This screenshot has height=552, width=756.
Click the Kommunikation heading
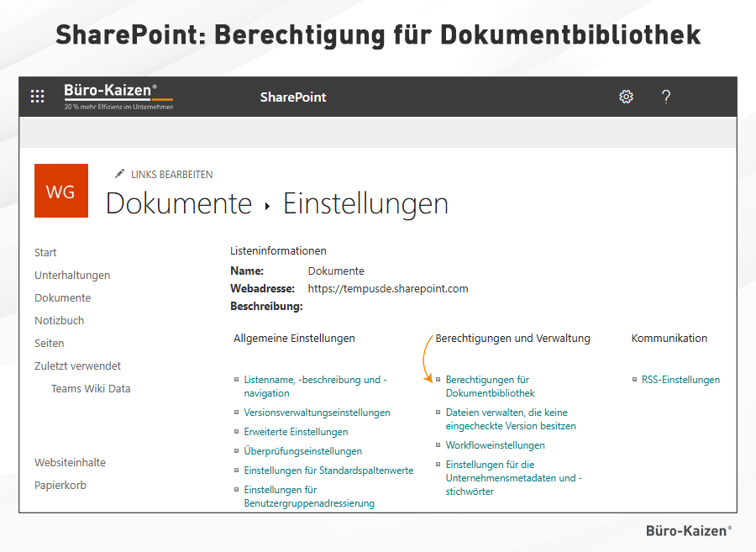point(669,339)
